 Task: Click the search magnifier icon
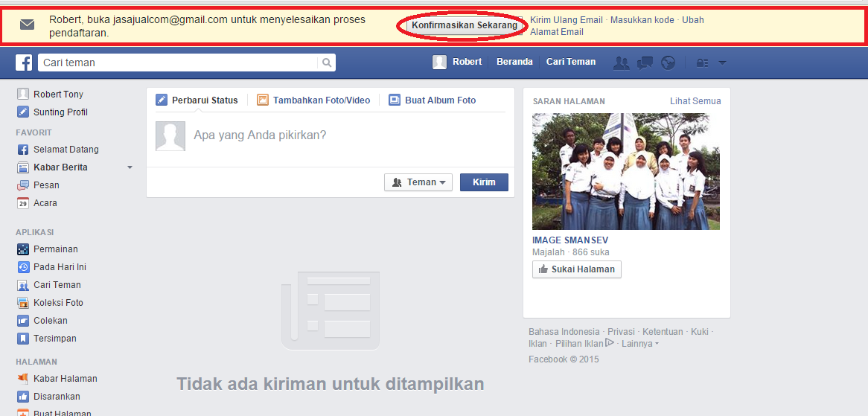(x=326, y=63)
